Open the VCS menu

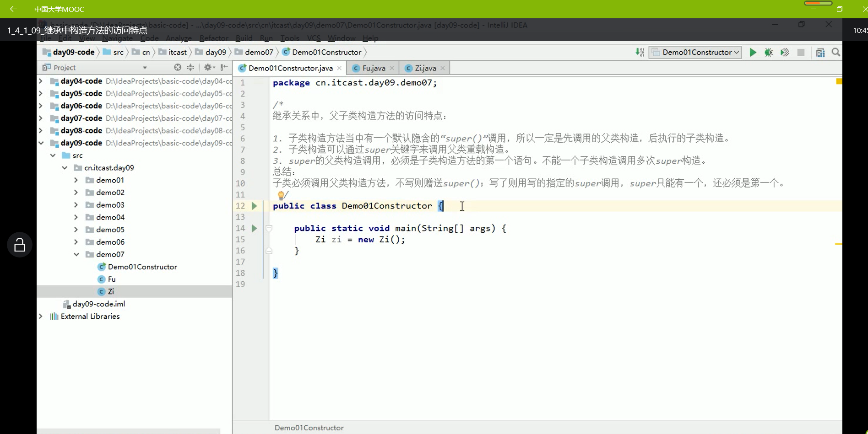point(314,38)
